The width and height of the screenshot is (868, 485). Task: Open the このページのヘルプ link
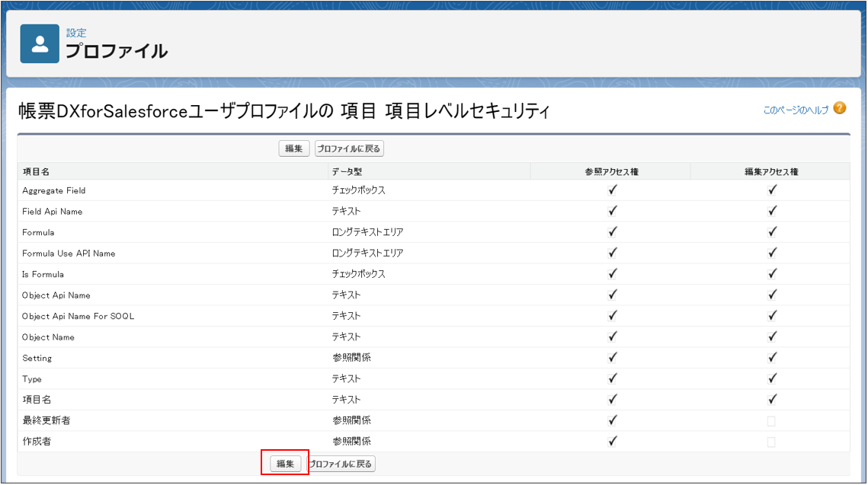click(795, 110)
